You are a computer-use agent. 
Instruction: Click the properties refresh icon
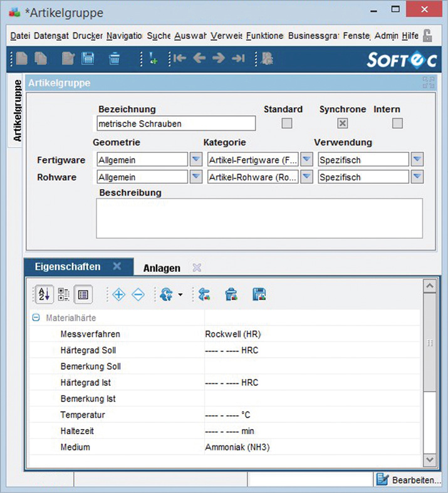[166, 294]
